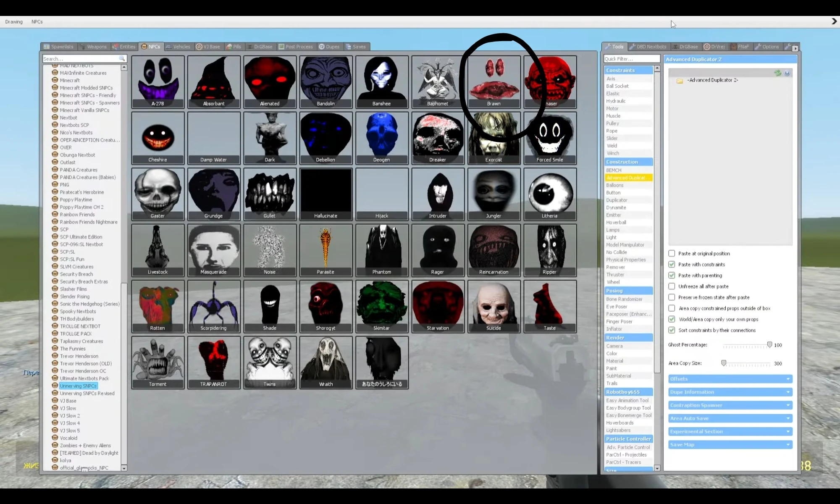840x504 pixels.
Task: Click the folder icon beside -Advanced Duplicator 2-
Action: click(x=680, y=80)
